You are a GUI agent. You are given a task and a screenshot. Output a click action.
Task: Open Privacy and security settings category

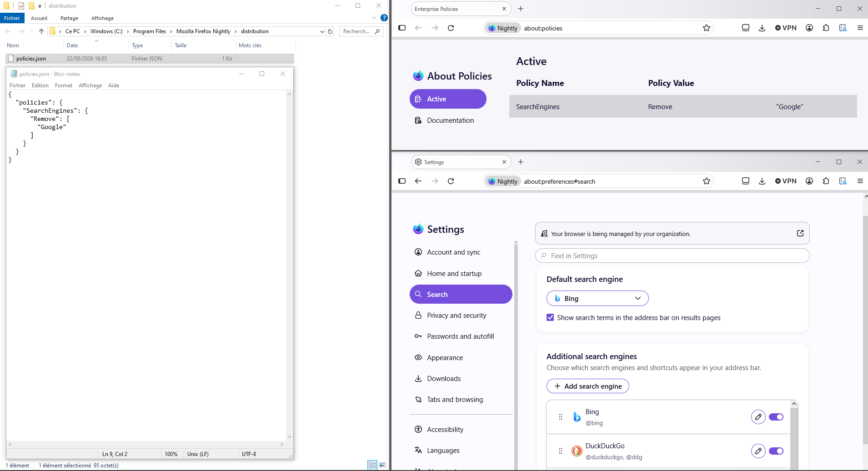point(461,315)
